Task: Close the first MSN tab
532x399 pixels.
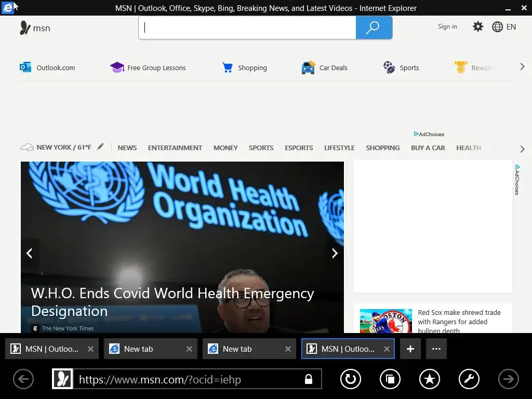Action: pos(90,349)
